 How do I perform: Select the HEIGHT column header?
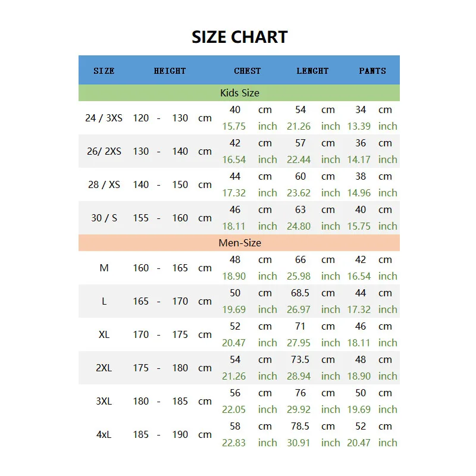coord(170,71)
